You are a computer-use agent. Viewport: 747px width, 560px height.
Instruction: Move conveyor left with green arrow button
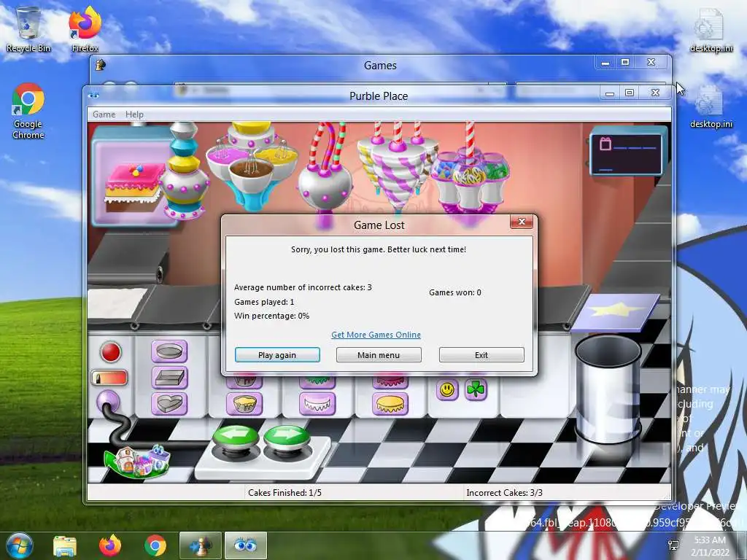point(236,435)
